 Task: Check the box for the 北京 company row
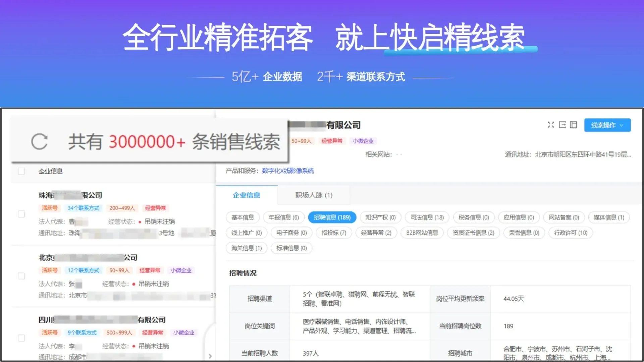(x=21, y=276)
